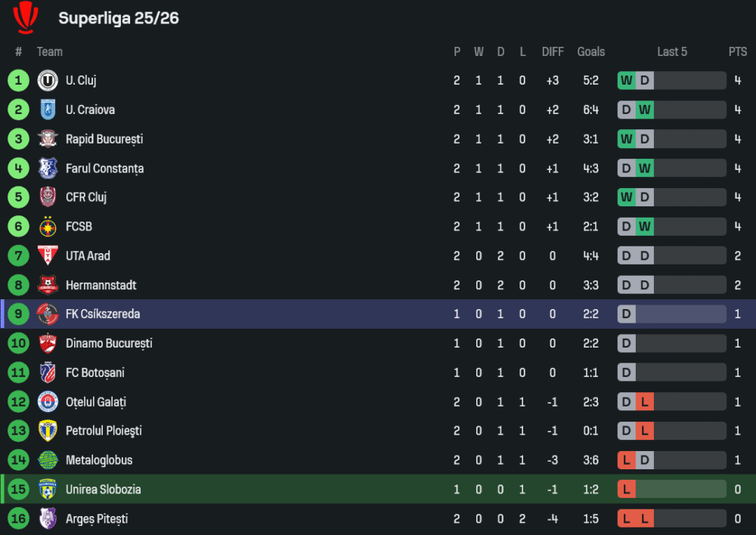Click the Dinamo București club crest
The width and height of the screenshot is (756, 535).
click(48, 344)
